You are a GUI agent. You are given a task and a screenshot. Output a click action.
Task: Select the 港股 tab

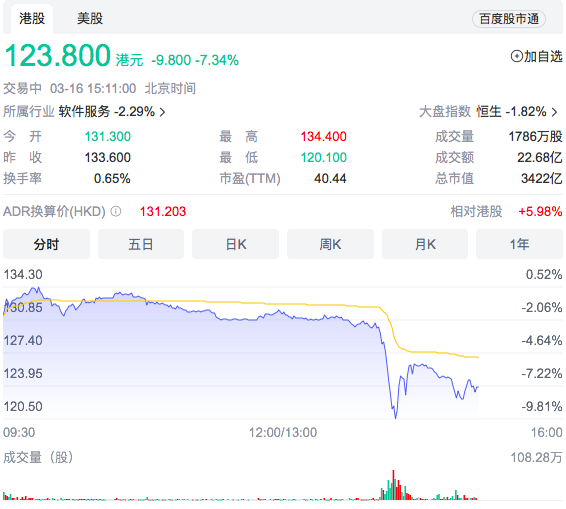tap(32, 18)
